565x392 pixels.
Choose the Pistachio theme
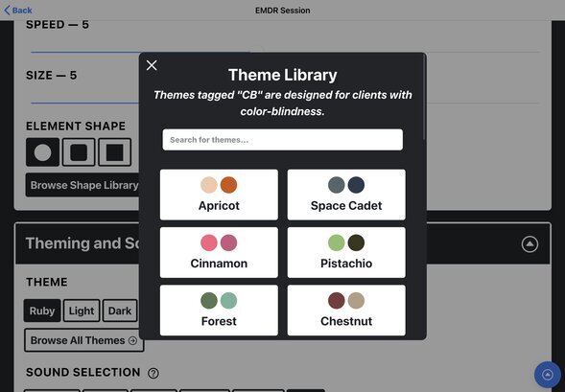[x=346, y=252]
